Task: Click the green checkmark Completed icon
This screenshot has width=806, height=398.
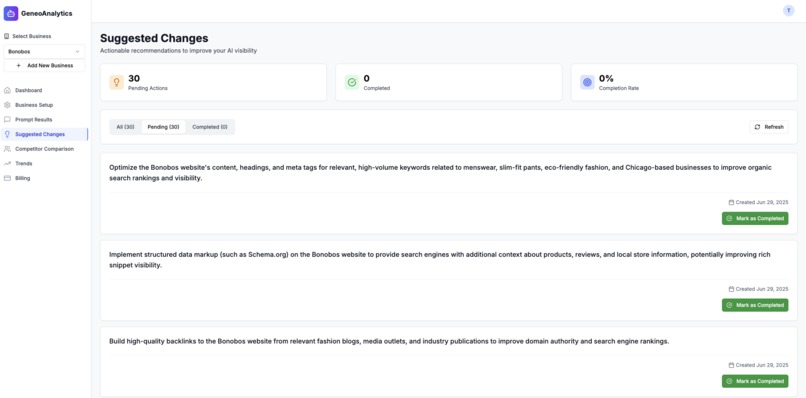Action: click(x=352, y=82)
